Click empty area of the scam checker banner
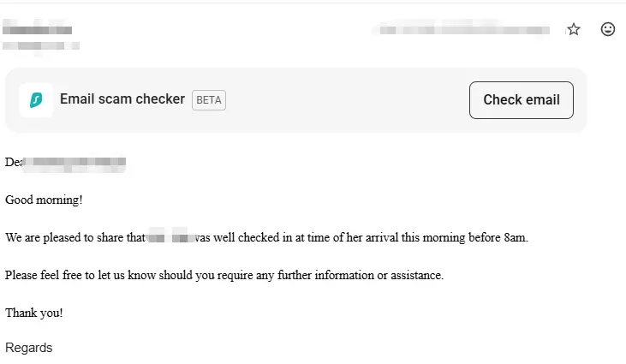Viewport: 626px width, 364px height. click(343, 100)
